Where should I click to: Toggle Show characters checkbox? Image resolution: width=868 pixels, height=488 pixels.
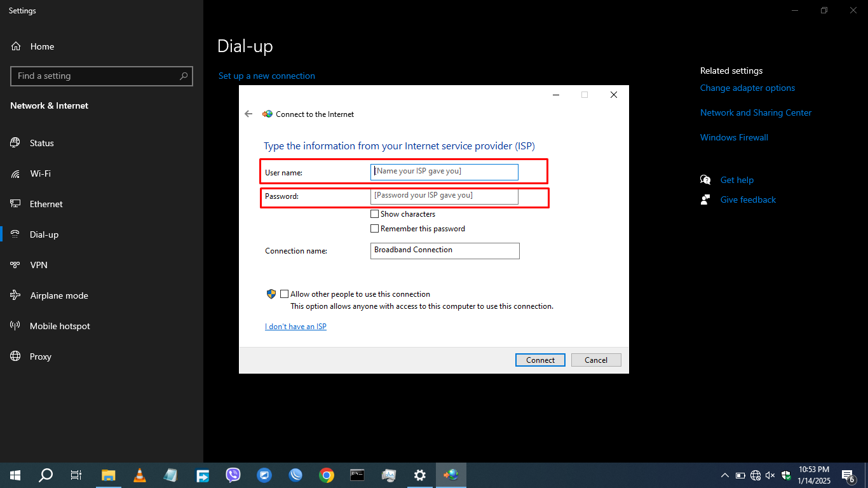pos(374,214)
